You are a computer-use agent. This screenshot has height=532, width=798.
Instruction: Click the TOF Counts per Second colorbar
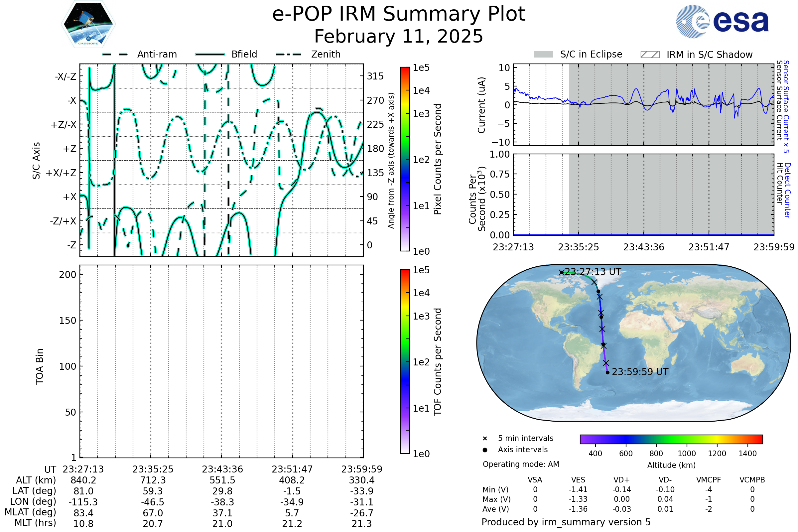pos(405,361)
